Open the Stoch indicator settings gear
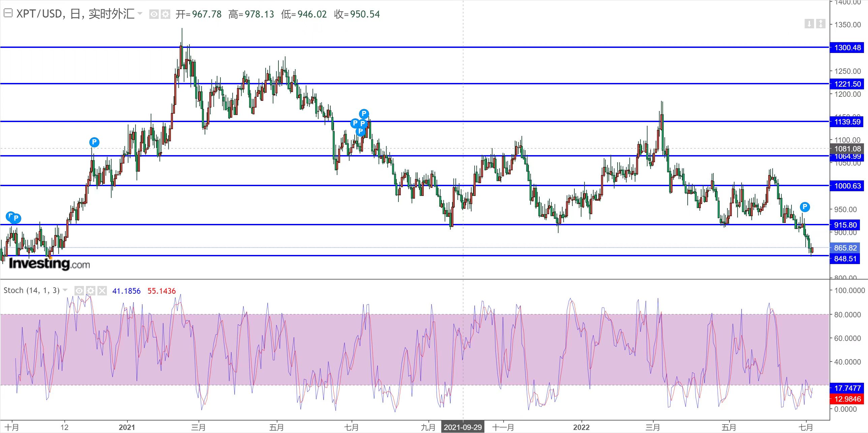Image resolution: width=868 pixels, height=433 pixels. click(x=91, y=291)
